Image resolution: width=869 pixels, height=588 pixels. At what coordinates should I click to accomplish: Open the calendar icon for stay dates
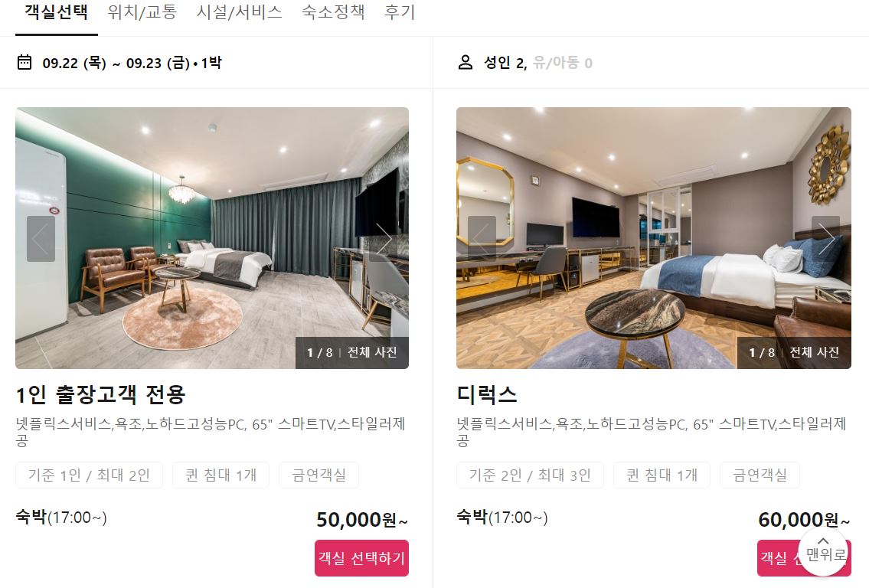[x=25, y=62]
